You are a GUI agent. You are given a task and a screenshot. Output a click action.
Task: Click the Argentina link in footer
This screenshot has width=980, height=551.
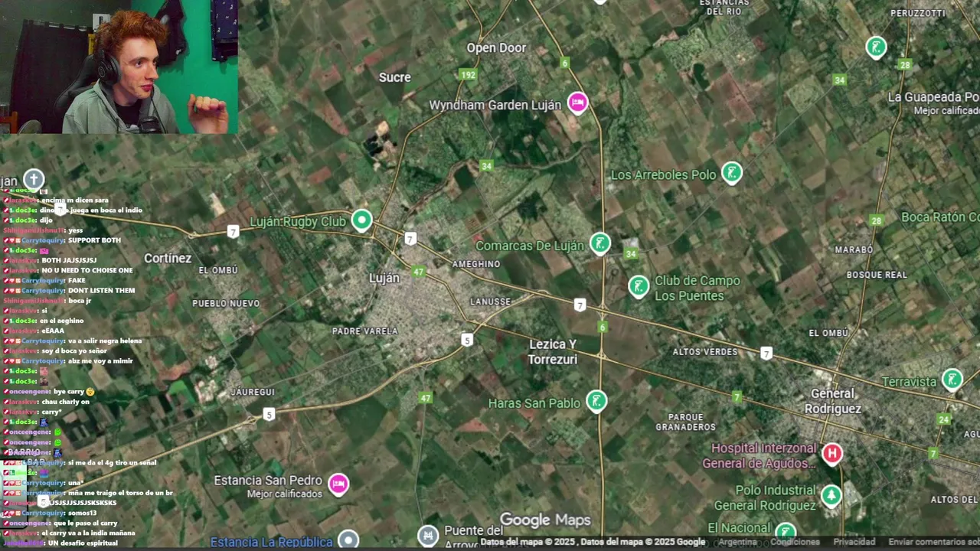[x=737, y=542]
